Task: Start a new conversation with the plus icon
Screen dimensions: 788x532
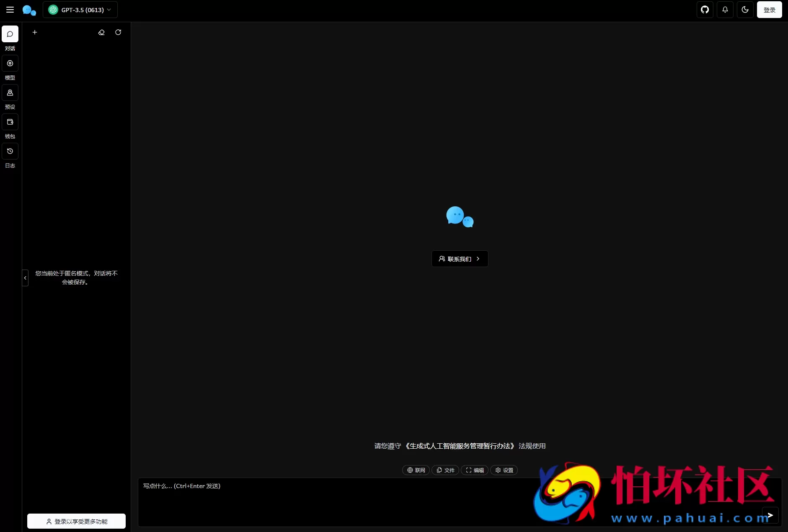Action: (x=34, y=32)
